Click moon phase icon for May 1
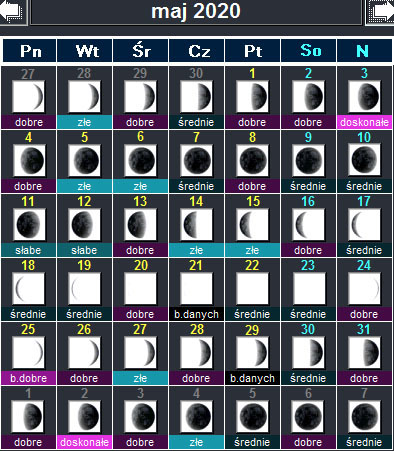 pos(252,96)
